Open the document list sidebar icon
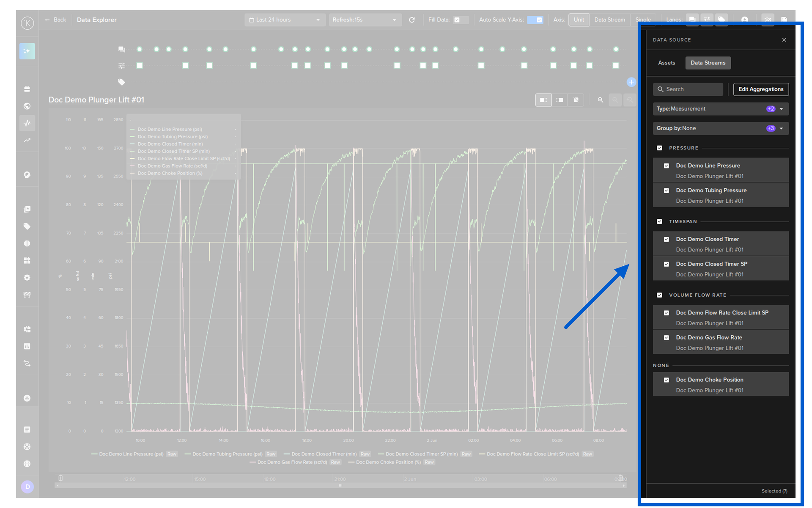Image resolution: width=812 pixels, height=508 pixels. (x=27, y=430)
